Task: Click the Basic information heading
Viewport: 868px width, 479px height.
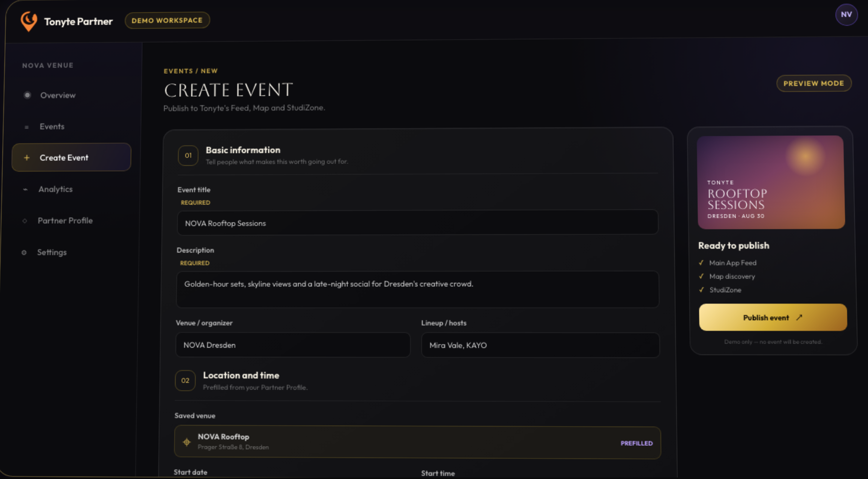Action: 243,150
